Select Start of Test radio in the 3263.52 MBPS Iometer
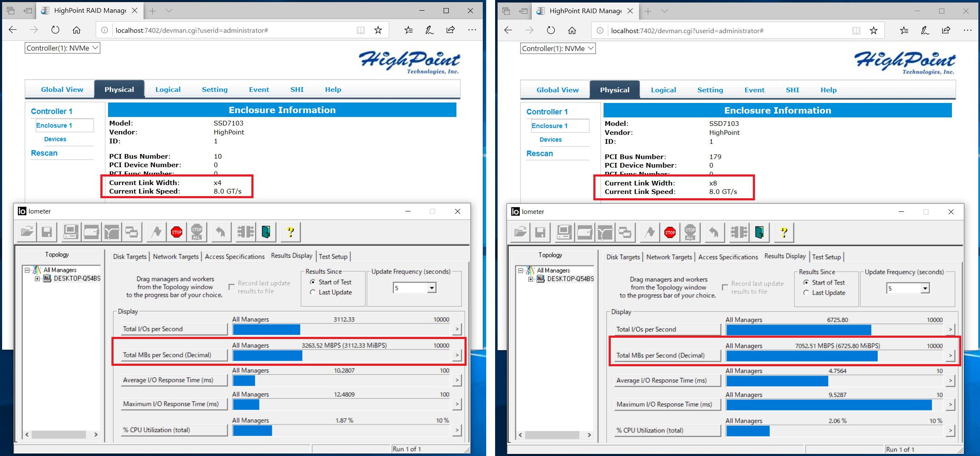Image resolution: width=980 pixels, height=456 pixels. coord(313,282)
